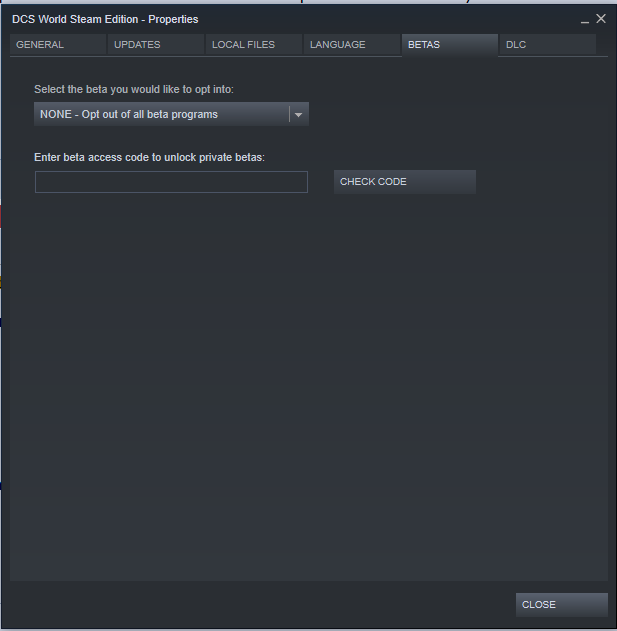Switch to the UPDATES tab
Viewport: 617px width, 631px height.
pos(156,45)
